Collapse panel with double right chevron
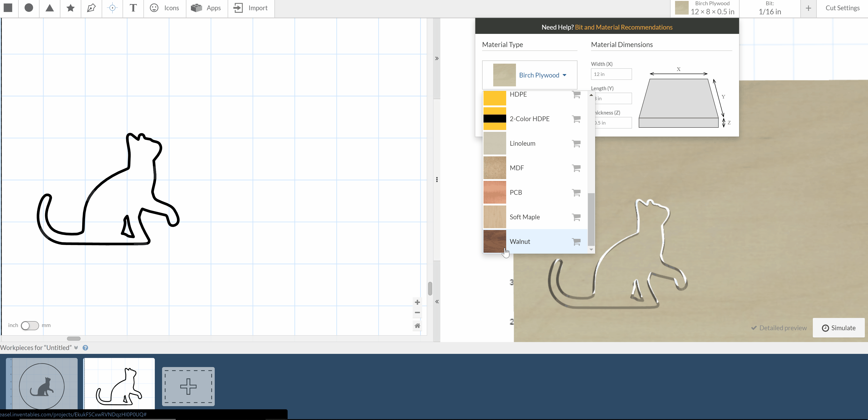868x420 pixels. click(437, 58)
